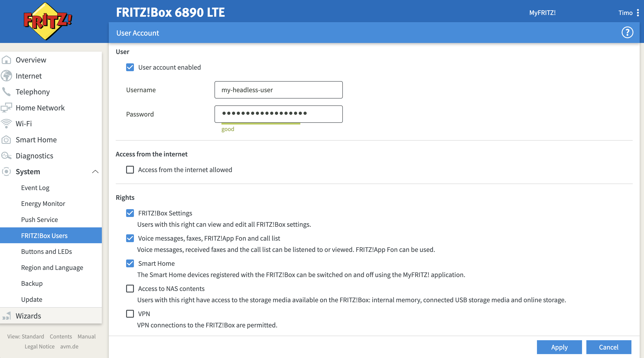
Task: Open the help question mark icon
Action: tap(627, 33)
